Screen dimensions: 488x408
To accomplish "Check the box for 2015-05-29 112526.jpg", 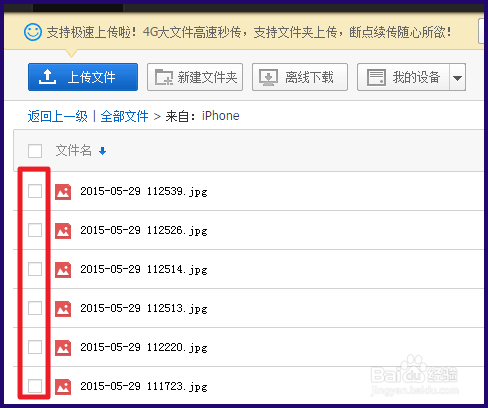I will (x=35, y=230).
